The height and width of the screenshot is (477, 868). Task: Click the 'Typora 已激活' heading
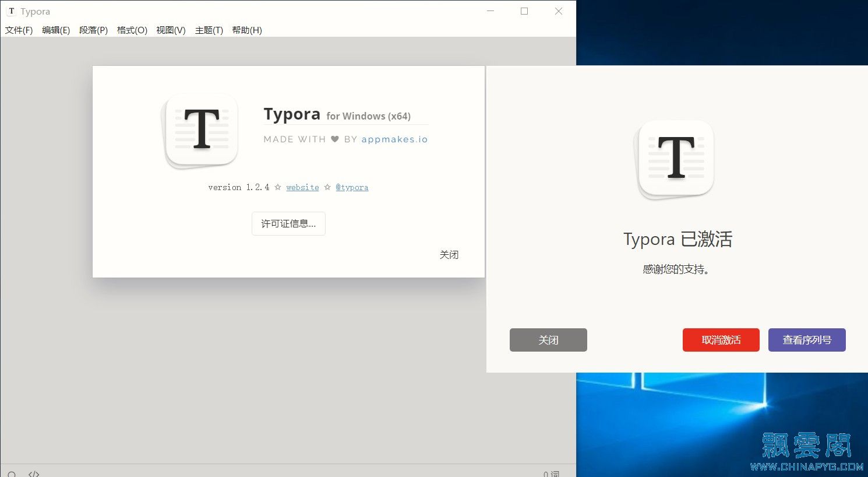(678, 239)
